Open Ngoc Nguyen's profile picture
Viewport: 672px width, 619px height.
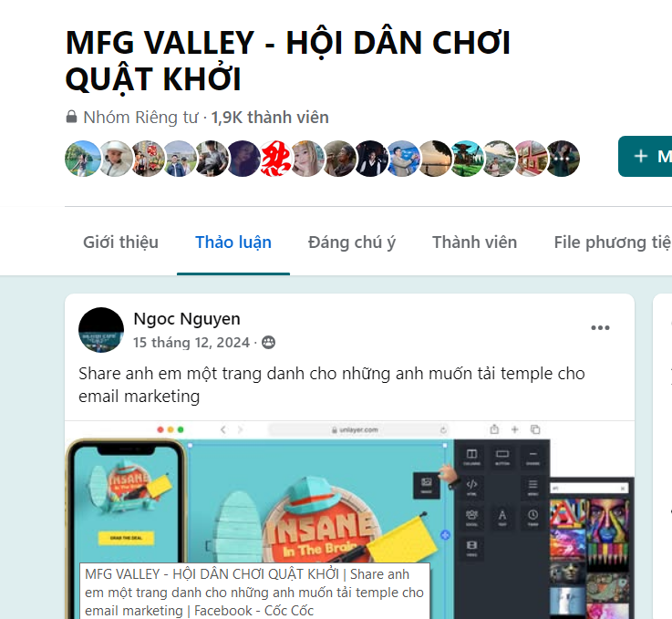[x=101, y=330]
